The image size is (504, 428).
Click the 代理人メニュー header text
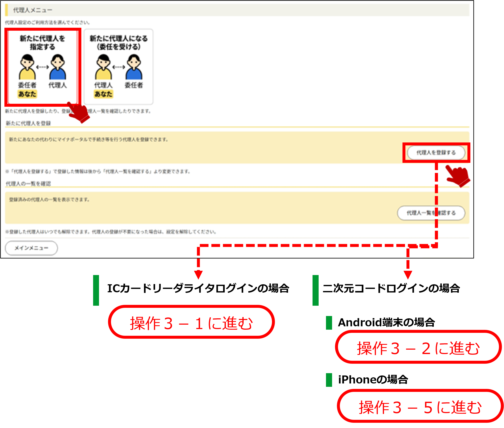coord(33,10)
